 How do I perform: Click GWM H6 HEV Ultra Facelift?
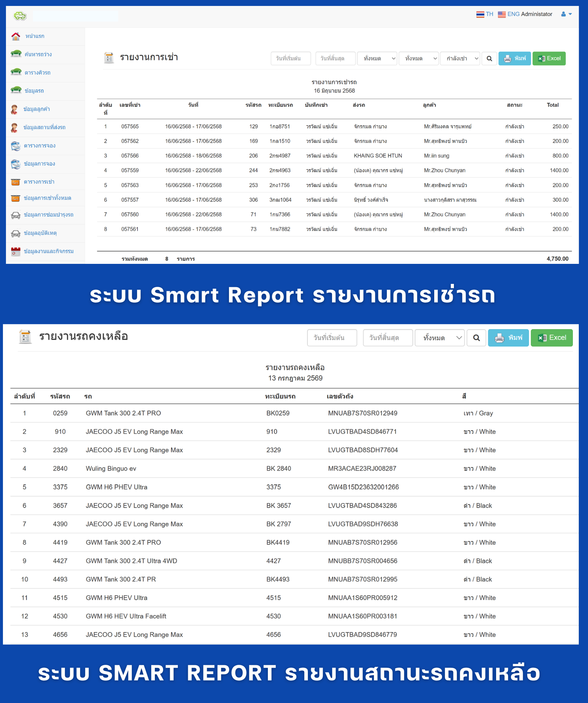pyautogui.click(x=126, y=616)
